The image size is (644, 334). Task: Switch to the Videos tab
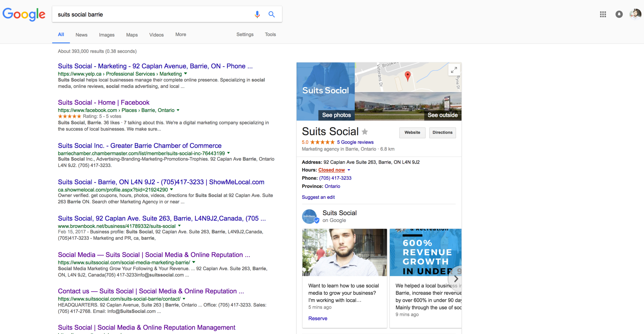click(156, 35)
